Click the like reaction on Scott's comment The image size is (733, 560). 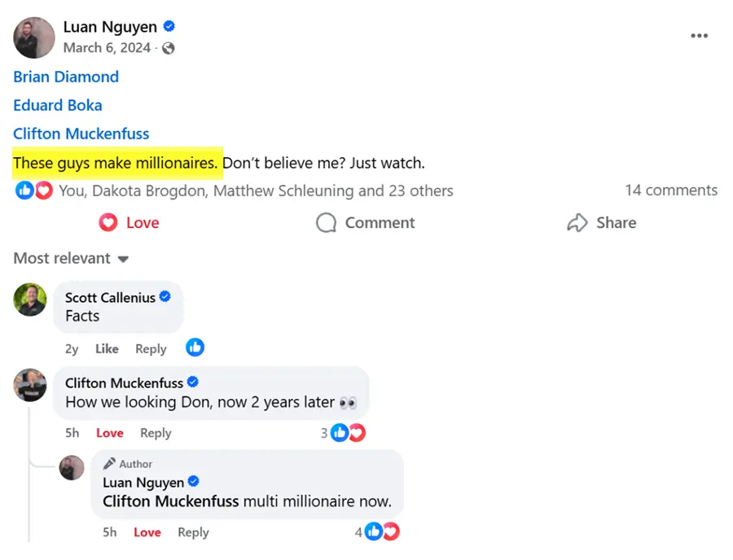pos(195,348)
